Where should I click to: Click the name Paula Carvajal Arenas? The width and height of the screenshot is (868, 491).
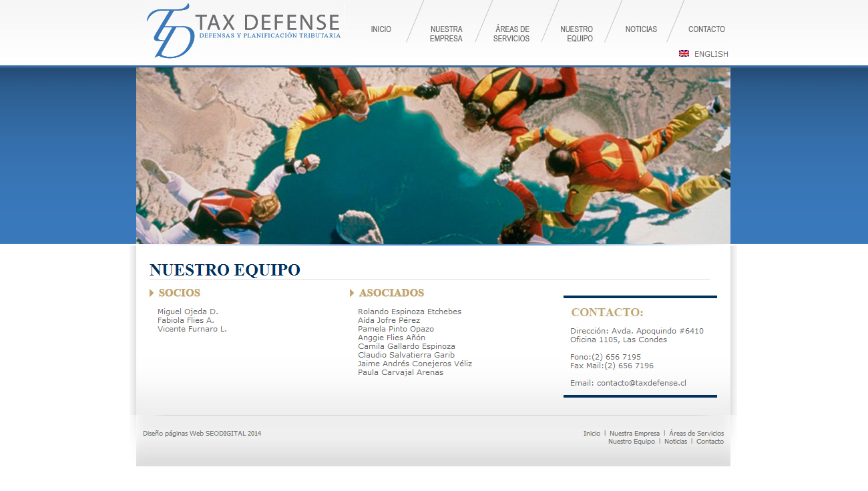coord(401,372)
